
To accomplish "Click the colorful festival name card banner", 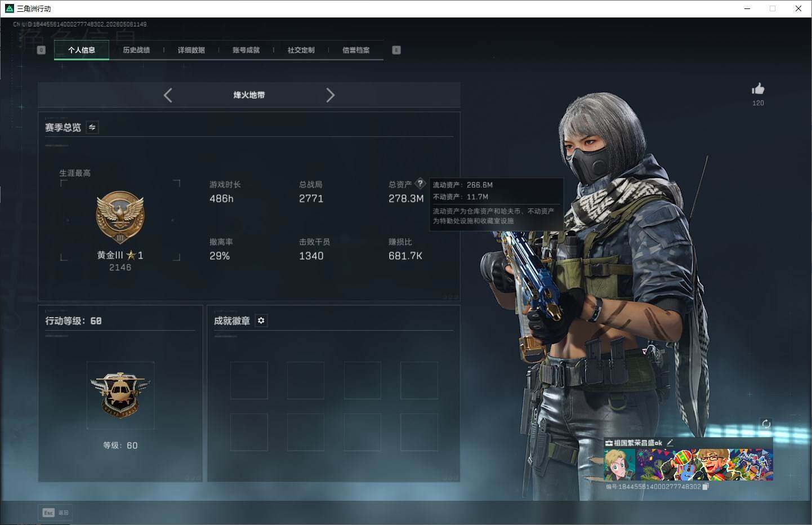I will [x=704, y=465].
